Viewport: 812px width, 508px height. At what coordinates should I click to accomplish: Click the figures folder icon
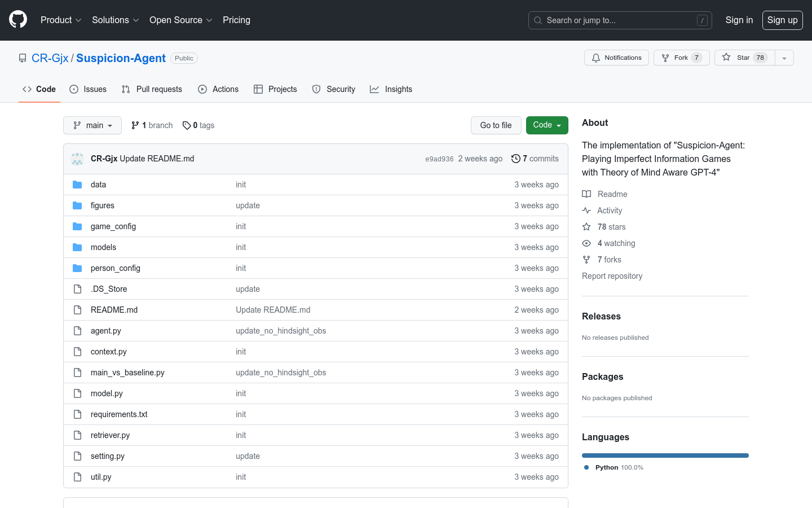77,205
